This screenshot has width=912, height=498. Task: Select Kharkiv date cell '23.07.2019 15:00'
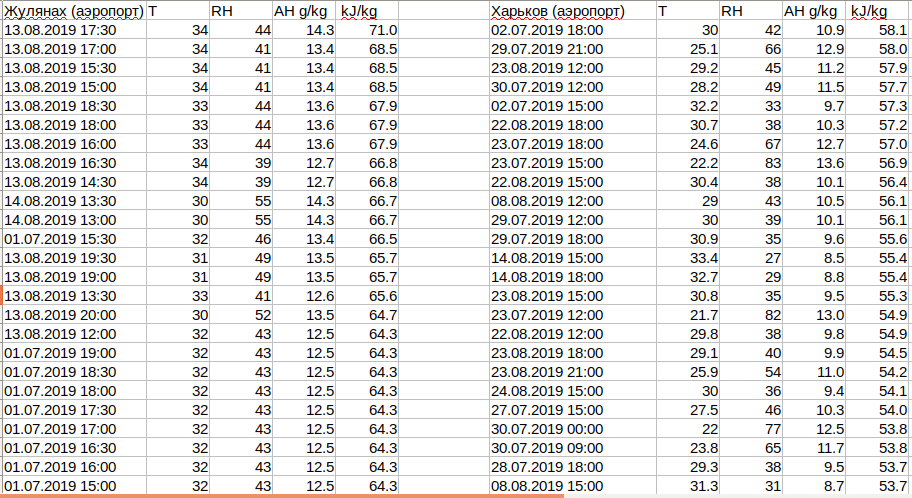[x=573, y=163]
